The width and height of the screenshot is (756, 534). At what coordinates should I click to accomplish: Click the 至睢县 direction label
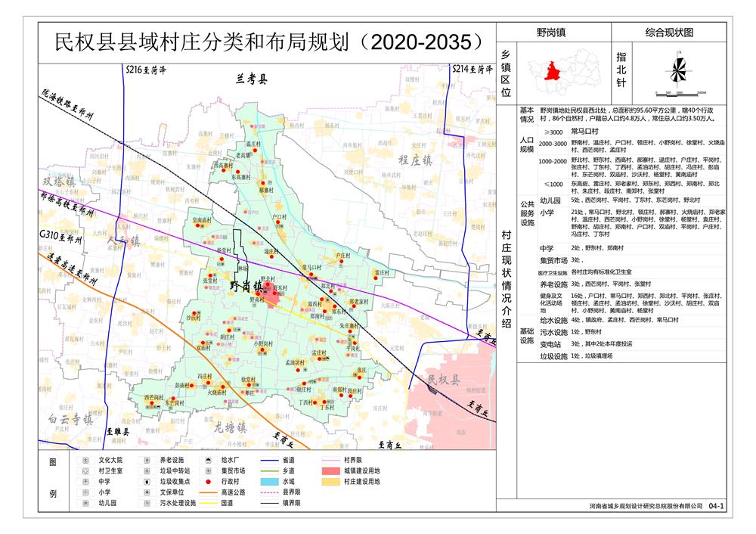pos(118,432)
